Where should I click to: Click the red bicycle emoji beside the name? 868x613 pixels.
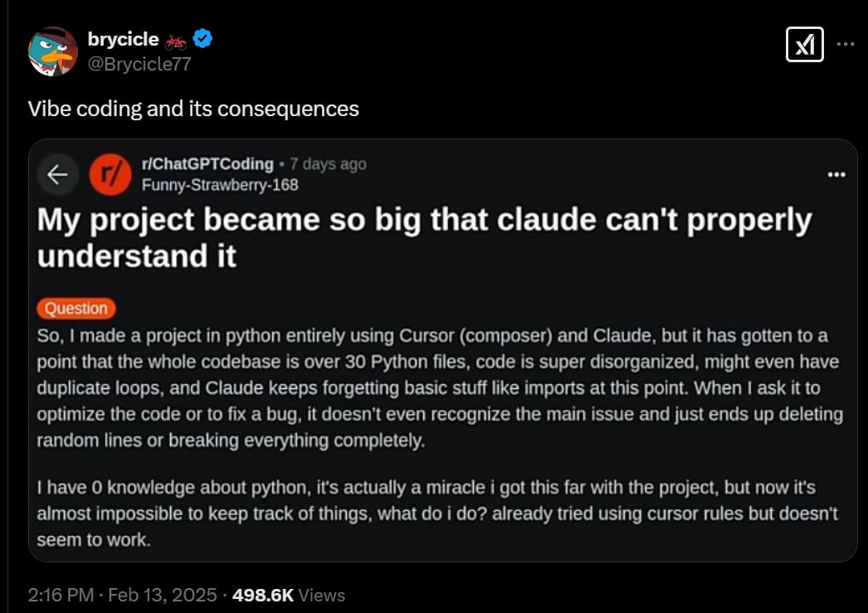coord(175,40)
